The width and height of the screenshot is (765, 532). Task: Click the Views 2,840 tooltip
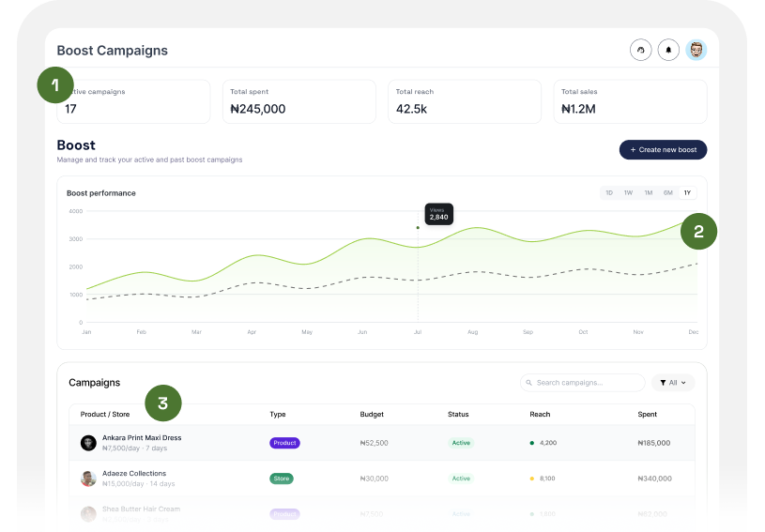click(x=438, y=214)
